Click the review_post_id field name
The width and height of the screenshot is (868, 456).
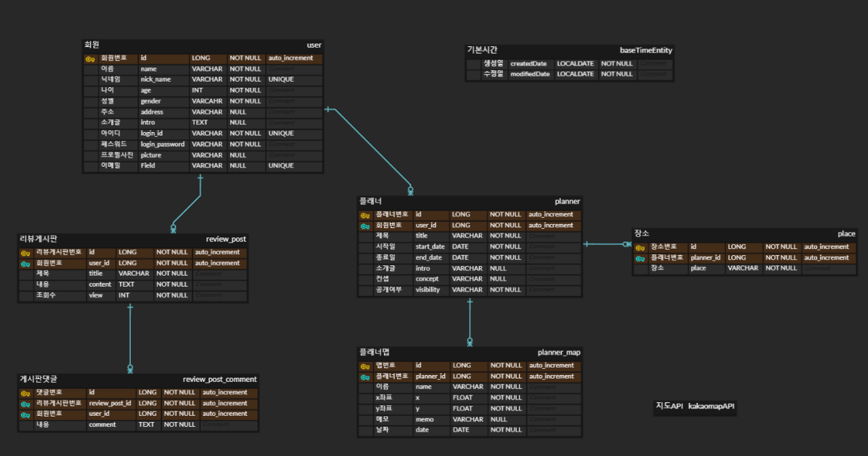click(110, 404)
